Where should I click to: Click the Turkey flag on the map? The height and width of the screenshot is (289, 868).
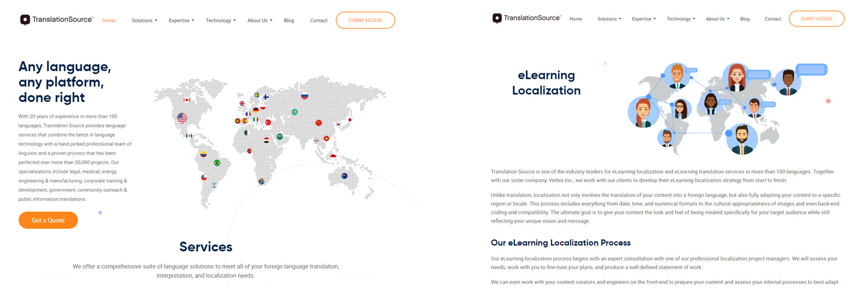268,123
